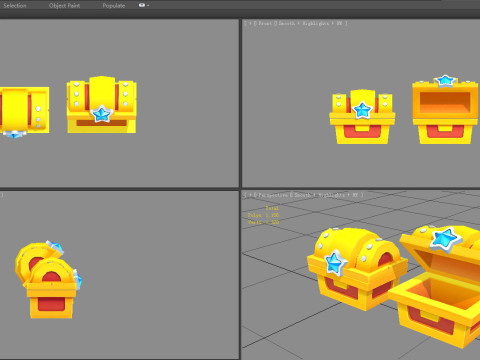Select the star-fronted chest in the top-left viewport
The image size is (480, 360).
coord(102,105)
